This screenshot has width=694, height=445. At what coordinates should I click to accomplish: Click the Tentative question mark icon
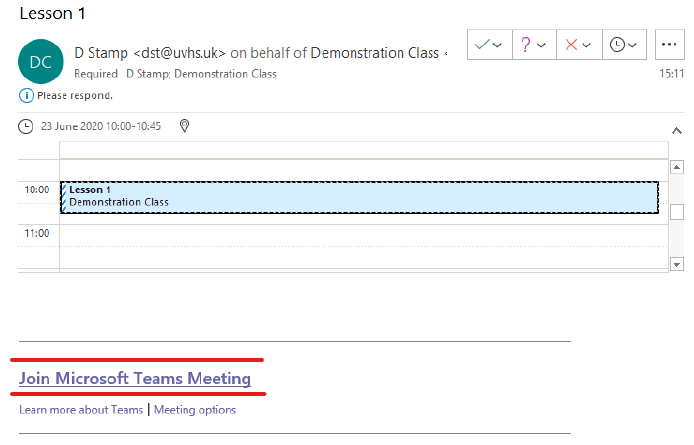click(x=527, y=45)
